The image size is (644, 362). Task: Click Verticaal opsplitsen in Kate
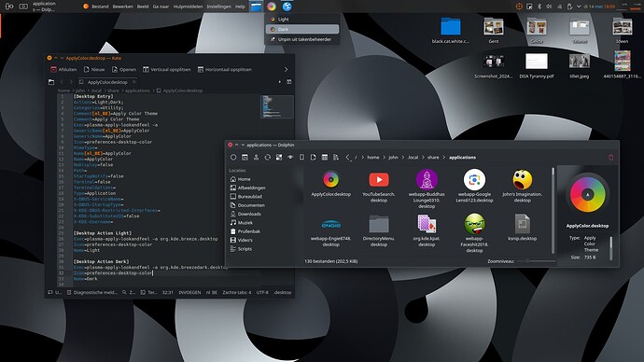pos(166,69)
